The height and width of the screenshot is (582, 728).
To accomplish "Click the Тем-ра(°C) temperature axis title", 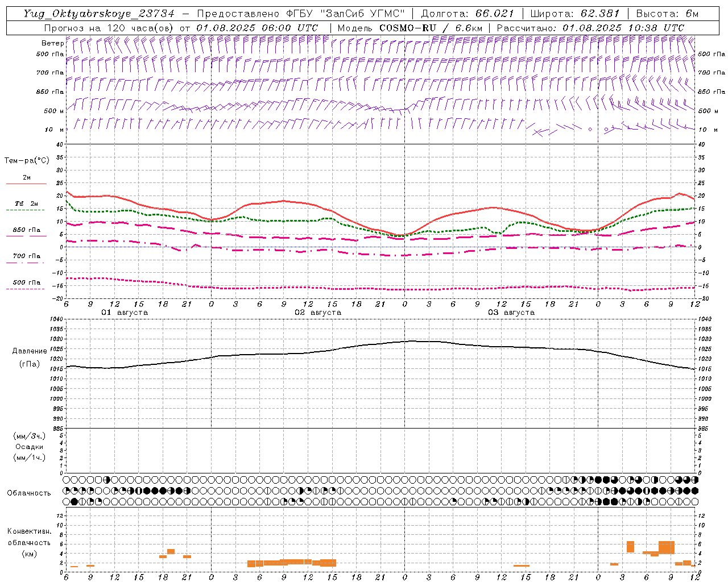I will (x=27, y=161).
